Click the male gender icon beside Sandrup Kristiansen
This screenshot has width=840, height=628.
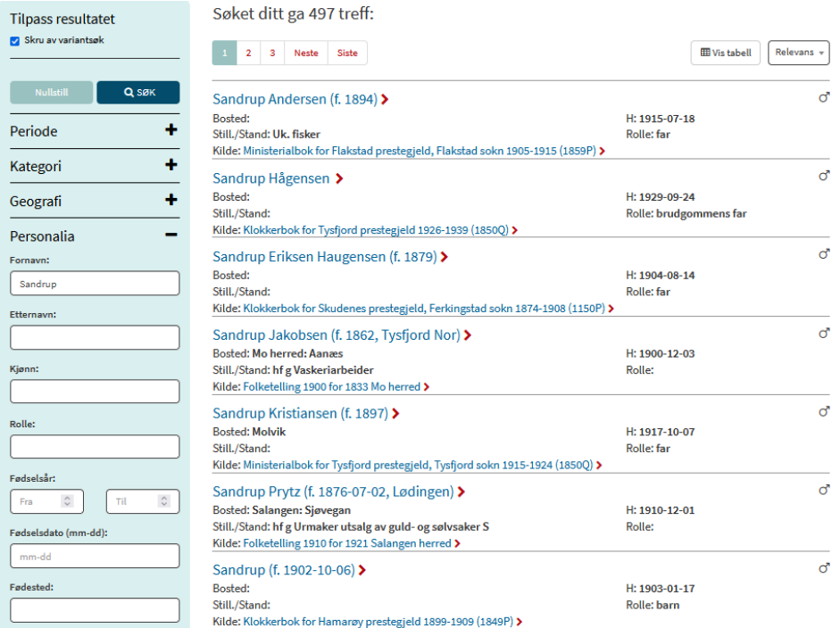tap(824, 411)
